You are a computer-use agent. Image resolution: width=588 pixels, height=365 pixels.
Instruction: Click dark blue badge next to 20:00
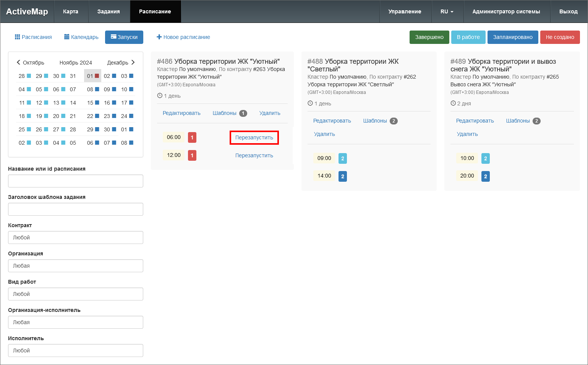tap(486, 176)
